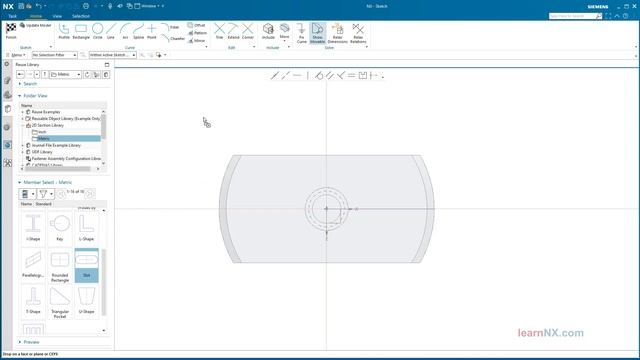
Task: Activate the Fillet tool
Action: point(170,27)
